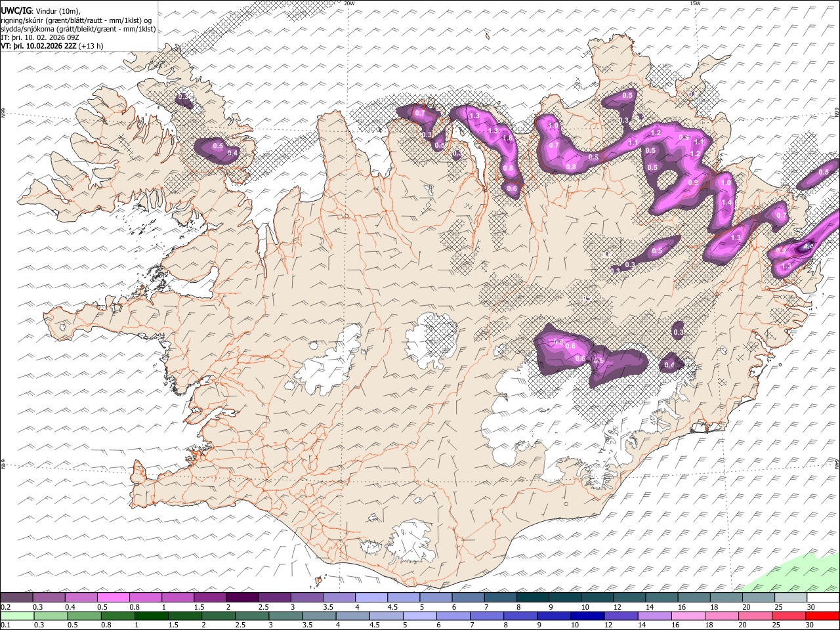Click the 'UWC/IG: Vindur (10m)' title text
This screenshot has height=630, width=840.
(x=41, y=11)
